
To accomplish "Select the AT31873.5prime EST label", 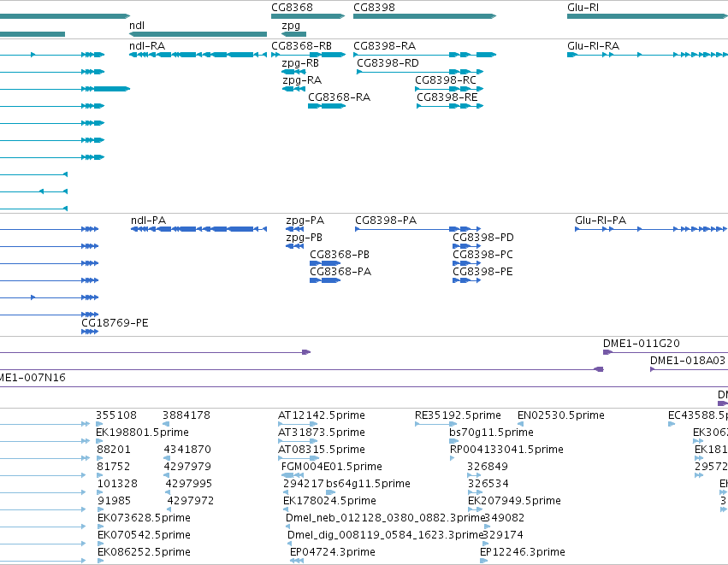I will [322, 433].
